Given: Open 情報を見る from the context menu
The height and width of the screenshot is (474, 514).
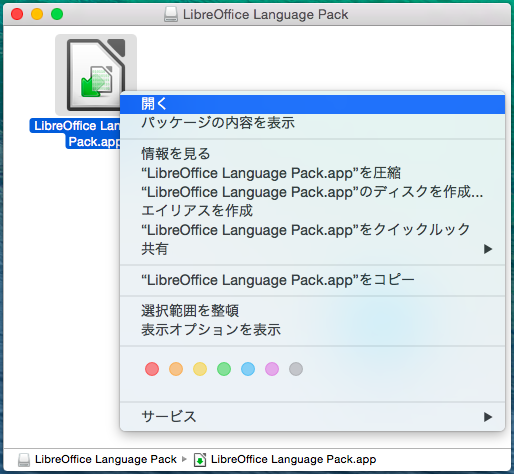Looking at the screenshot, I should [312, 154].
